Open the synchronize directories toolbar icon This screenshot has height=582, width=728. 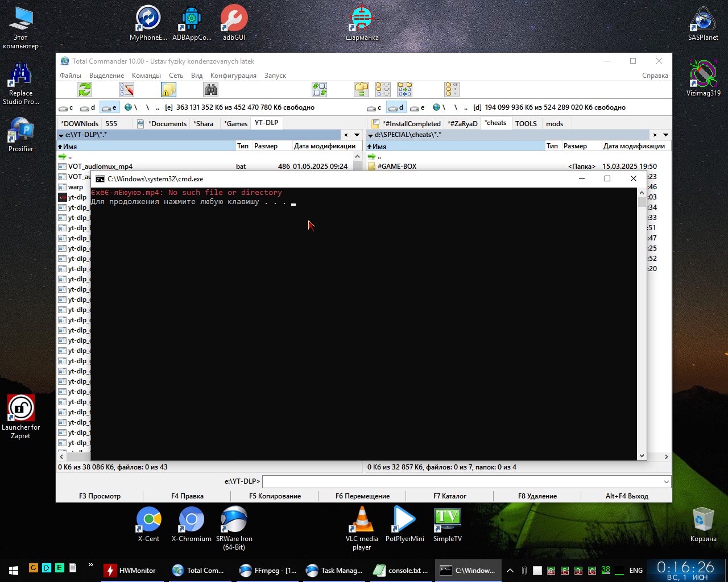click(319, 90)
